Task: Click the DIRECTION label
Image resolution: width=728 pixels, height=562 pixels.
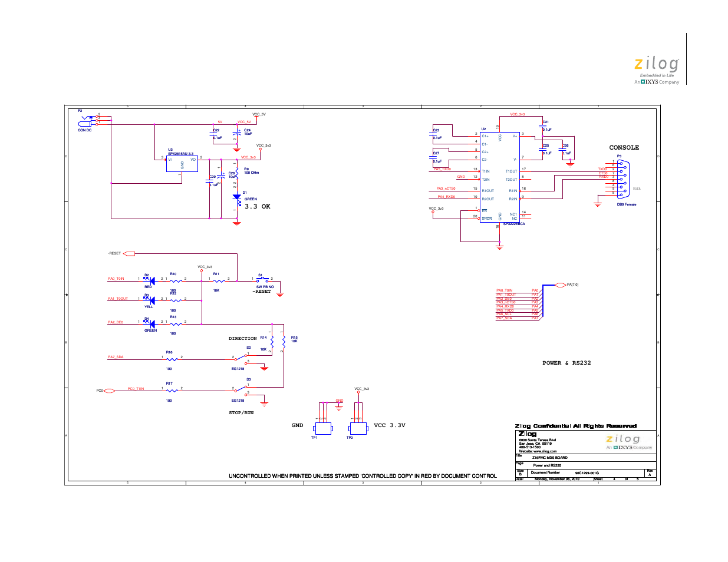Action: (243, 339)
